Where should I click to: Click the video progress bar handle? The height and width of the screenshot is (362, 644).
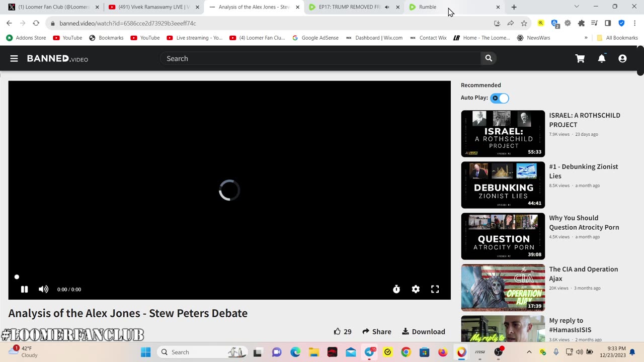(x=17, y=277)
